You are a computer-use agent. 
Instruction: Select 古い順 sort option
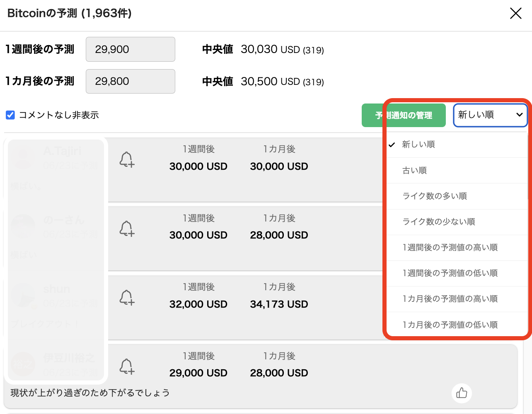click(457, 171)
